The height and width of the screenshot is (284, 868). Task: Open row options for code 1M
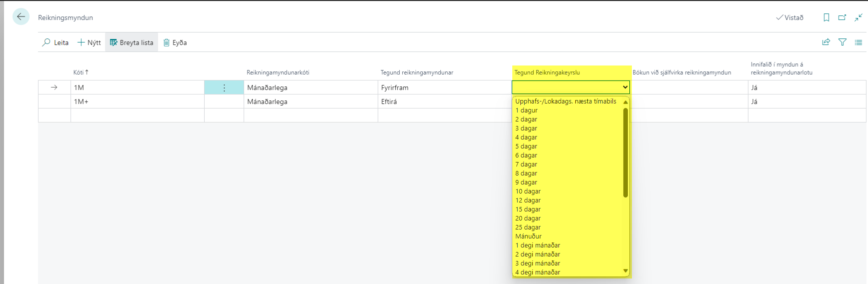(224, 87)
